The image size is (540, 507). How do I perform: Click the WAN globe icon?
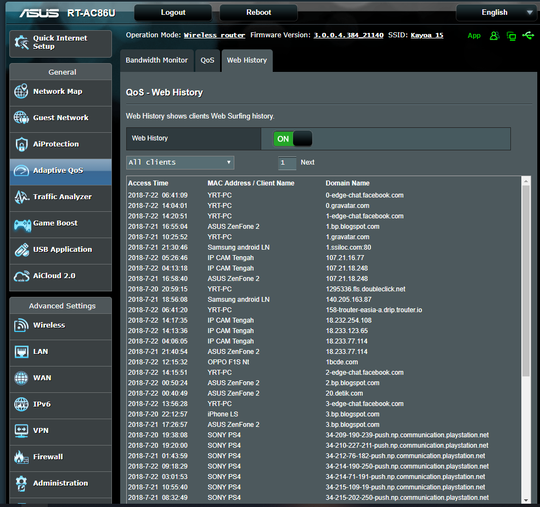[21, 378]
